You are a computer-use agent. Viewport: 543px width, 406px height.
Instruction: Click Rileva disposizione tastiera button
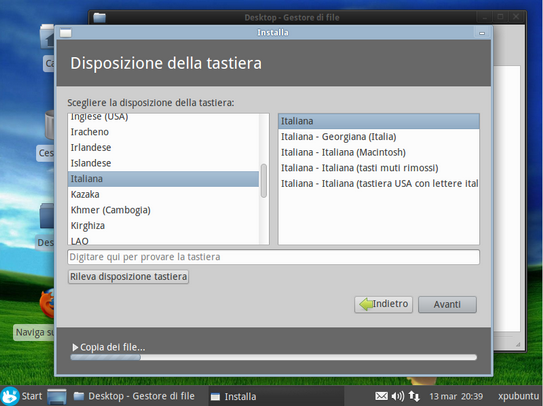click(128, 277)
